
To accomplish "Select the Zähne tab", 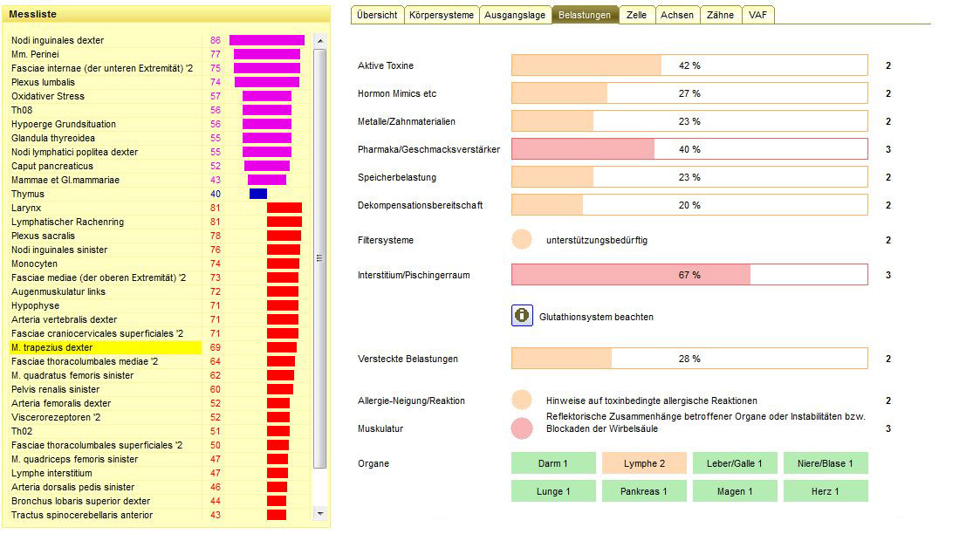I will 720,15.
